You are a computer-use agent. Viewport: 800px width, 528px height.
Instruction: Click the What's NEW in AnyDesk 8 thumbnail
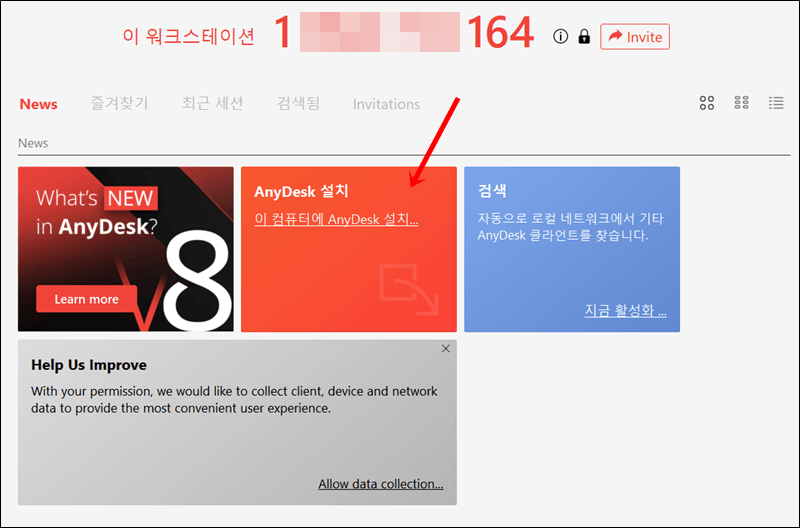coord(126,249)
